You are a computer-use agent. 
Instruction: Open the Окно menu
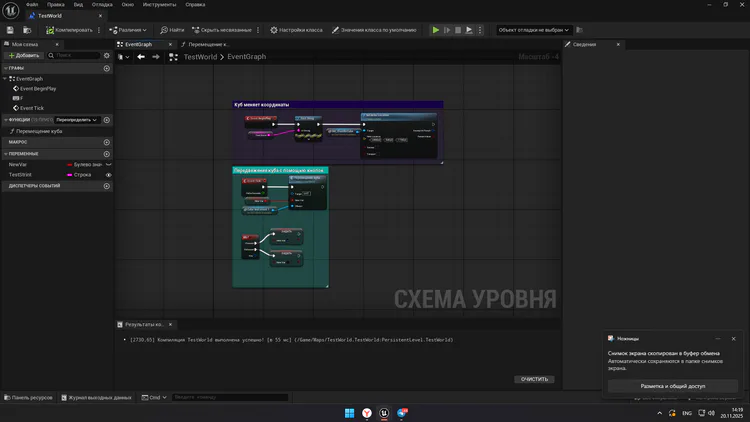(128, 4)
